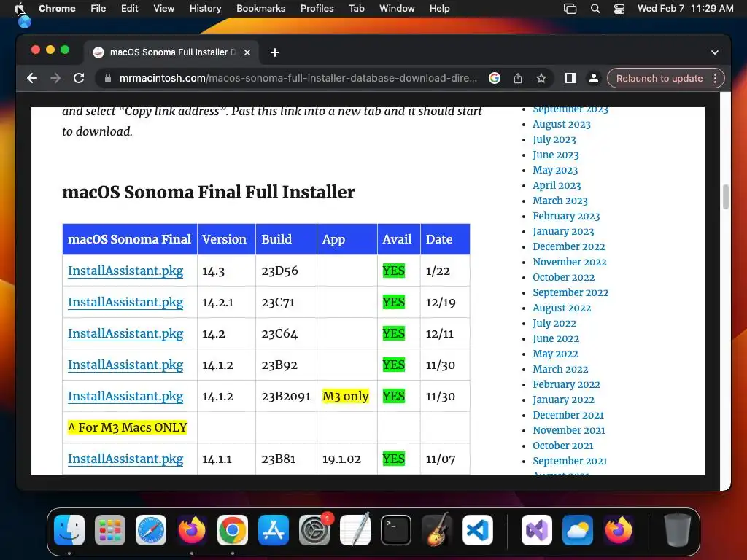747x560 pixels.
Task: Open the August 2023 archive link
Action: 562,124
